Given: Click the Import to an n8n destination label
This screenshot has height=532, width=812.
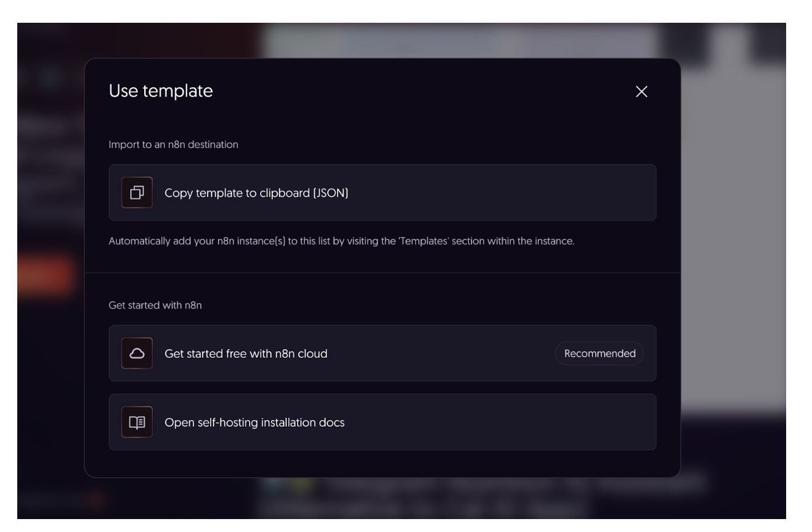Looking at the screenshot, I should [173, 145].
